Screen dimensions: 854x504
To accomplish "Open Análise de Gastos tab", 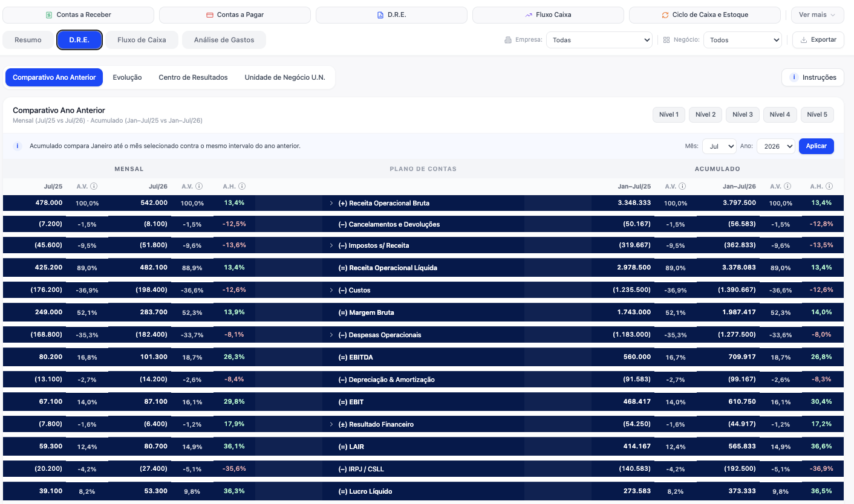I will point(224,40).
